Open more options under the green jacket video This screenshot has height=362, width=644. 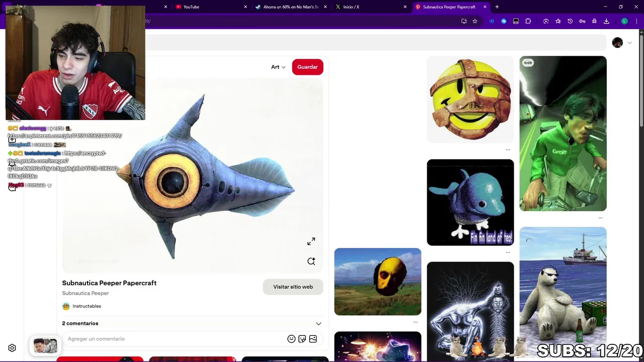pyautogui.click(x=600, y=218)
